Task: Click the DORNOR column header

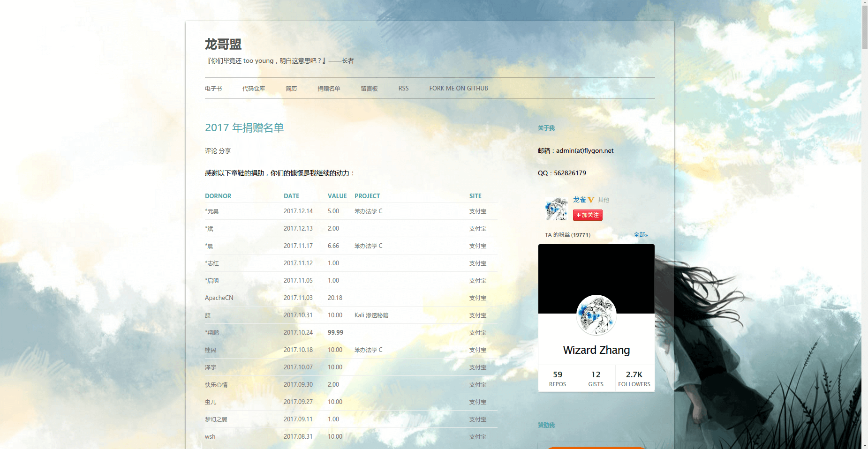Action: click(218, 196)
